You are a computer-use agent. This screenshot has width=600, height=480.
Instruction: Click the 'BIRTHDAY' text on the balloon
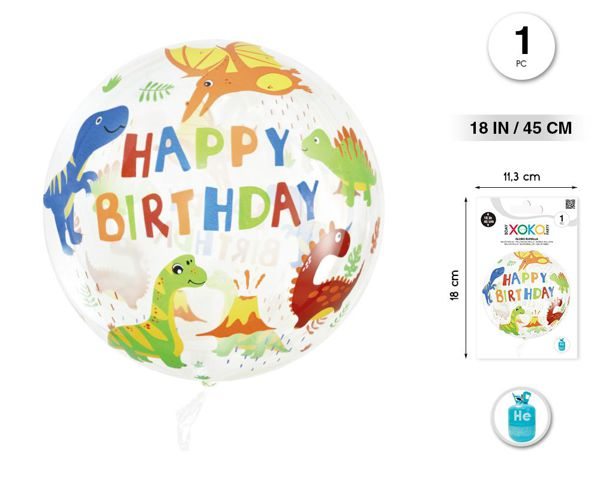tap(207, 211)
